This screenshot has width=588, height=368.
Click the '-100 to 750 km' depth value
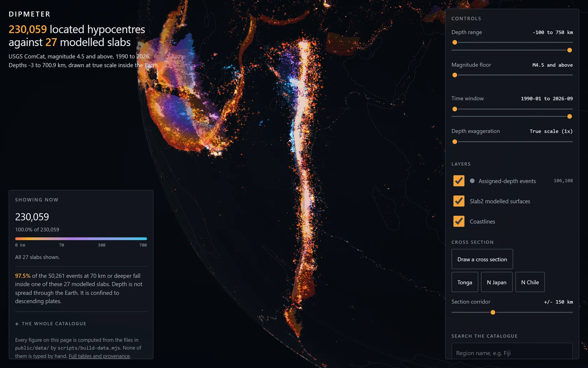click(553, 32)
